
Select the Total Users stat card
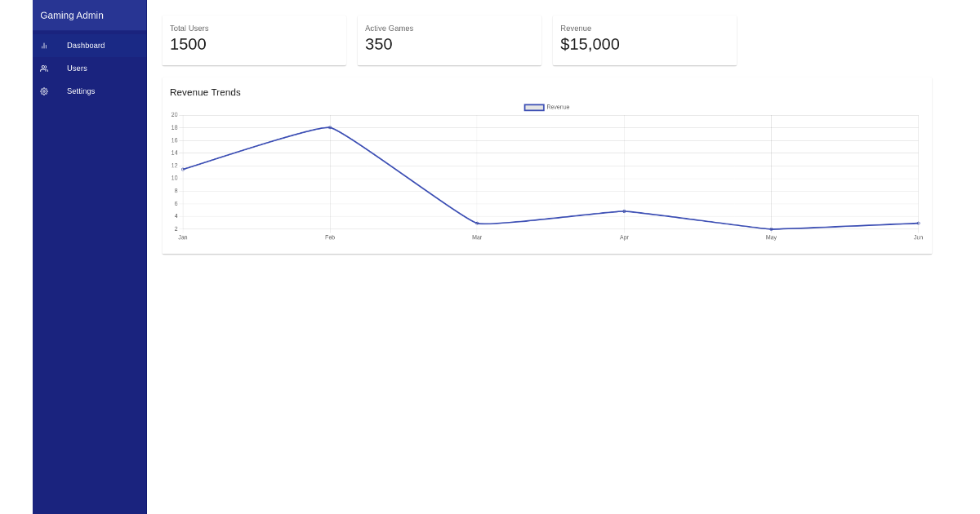(x=254, y=41)
